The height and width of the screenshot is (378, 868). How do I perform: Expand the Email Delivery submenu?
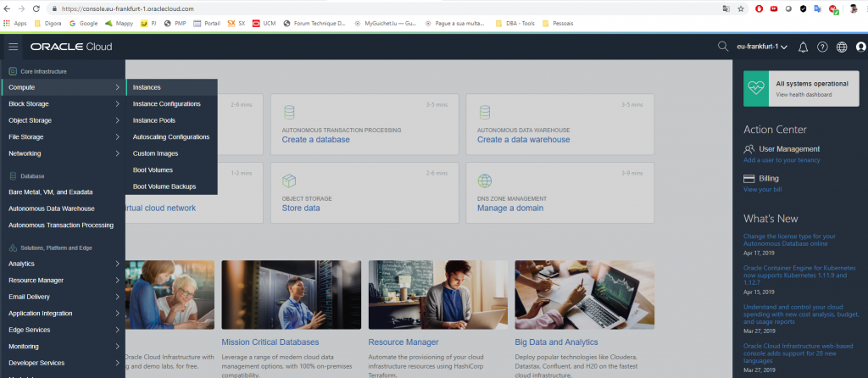click(63, 297)
